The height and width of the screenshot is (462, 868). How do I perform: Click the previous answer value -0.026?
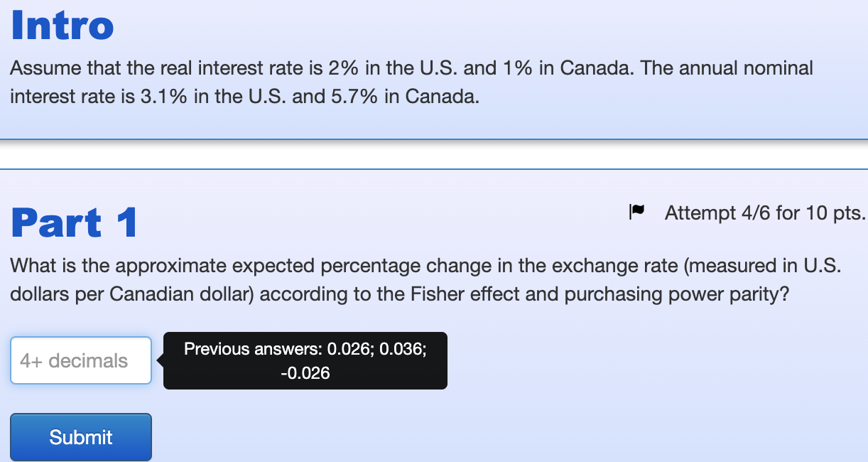click(x=307, y=372)
